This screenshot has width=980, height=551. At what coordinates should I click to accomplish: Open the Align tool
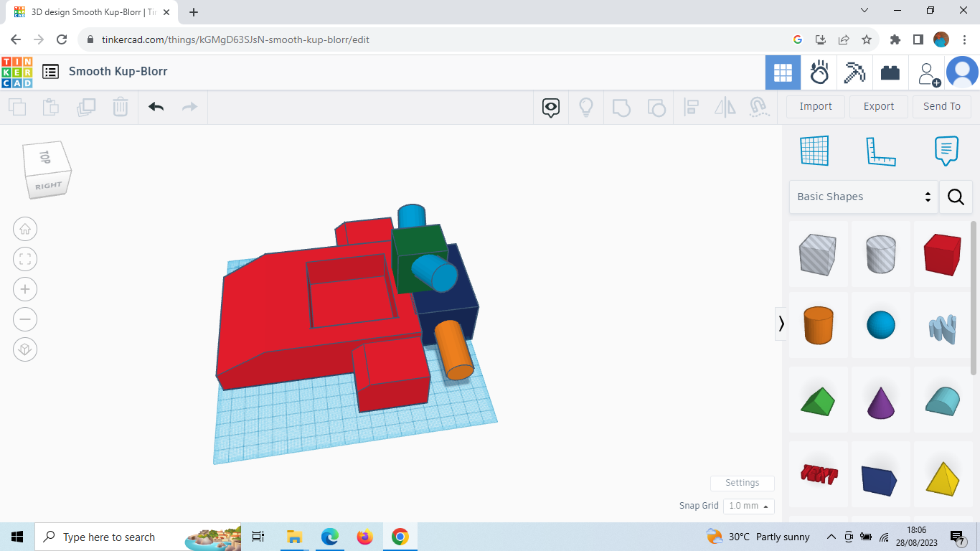pyautogui.click(x=692, y=106)
